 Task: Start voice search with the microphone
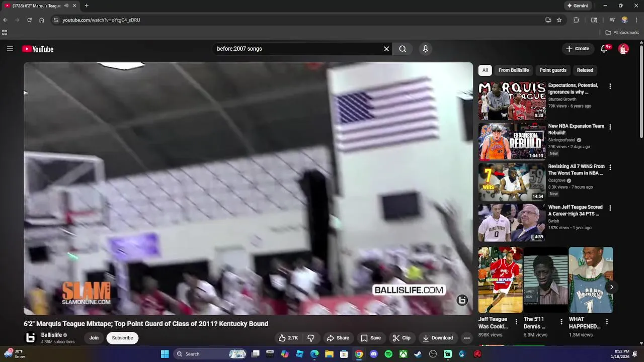click(425, 49)
